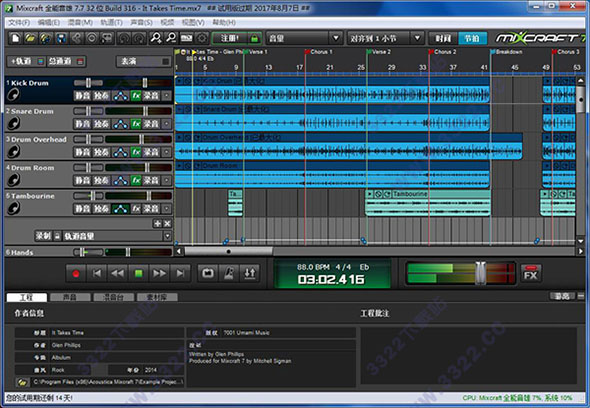Mute the Kick Drum track

[82, 96]
